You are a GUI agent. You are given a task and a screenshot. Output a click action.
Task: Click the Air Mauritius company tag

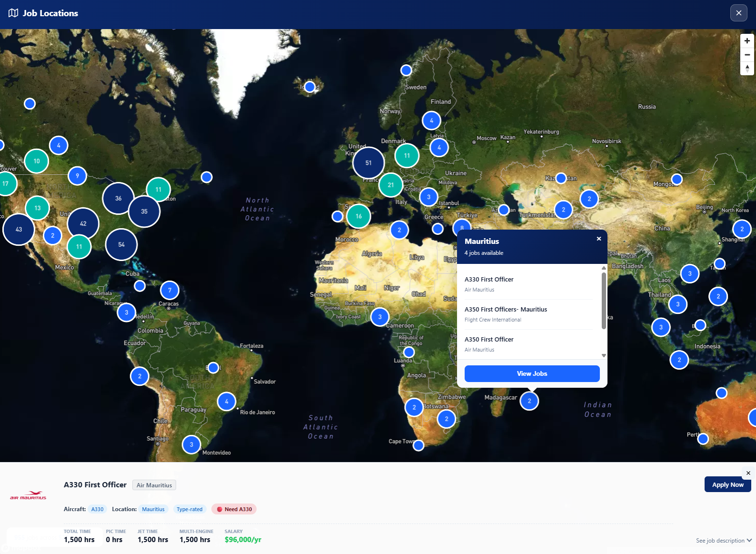coord(154,485)
